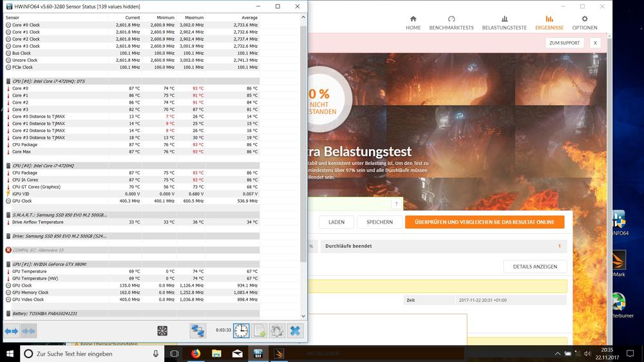This screenshot has width=644, height=362.
Task: Switch to the Benchmarktests tab
Action: [451, 23]
